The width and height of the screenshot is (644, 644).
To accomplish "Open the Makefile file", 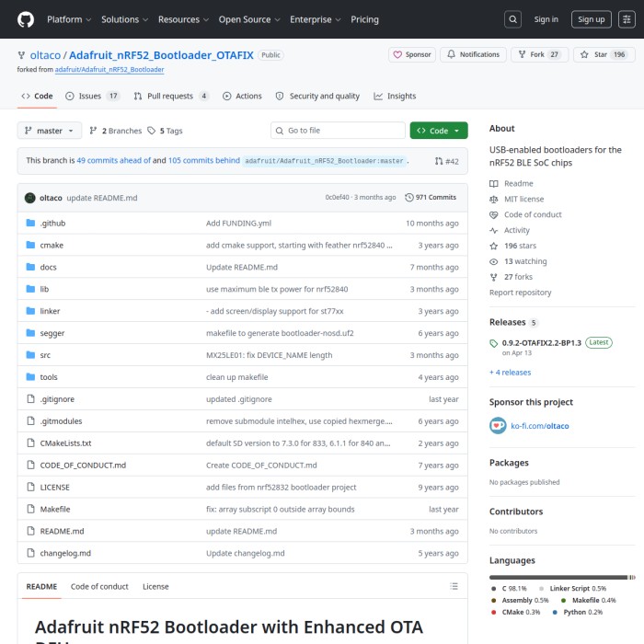I will pyautogui.click(x=55, y=510).
